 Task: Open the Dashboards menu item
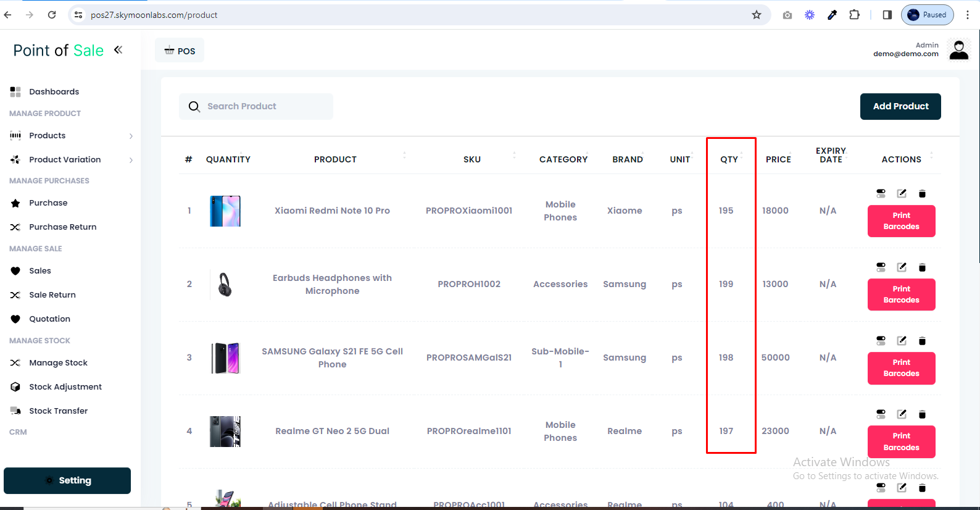click(54, 91)
